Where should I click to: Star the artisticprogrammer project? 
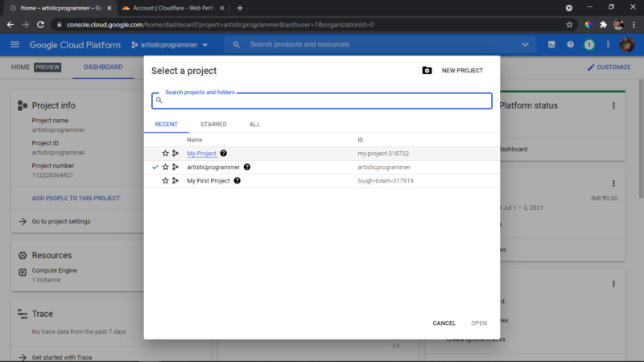(x=165, y=167)
